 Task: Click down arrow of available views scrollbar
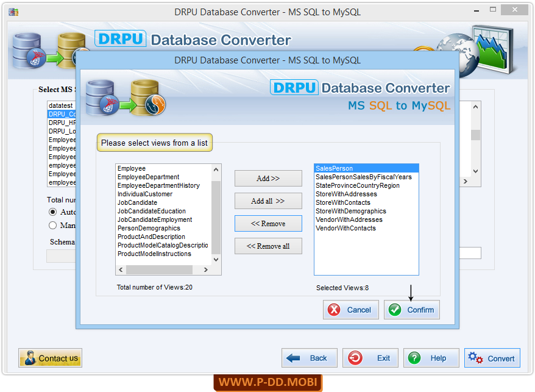(x=216, y=260)
